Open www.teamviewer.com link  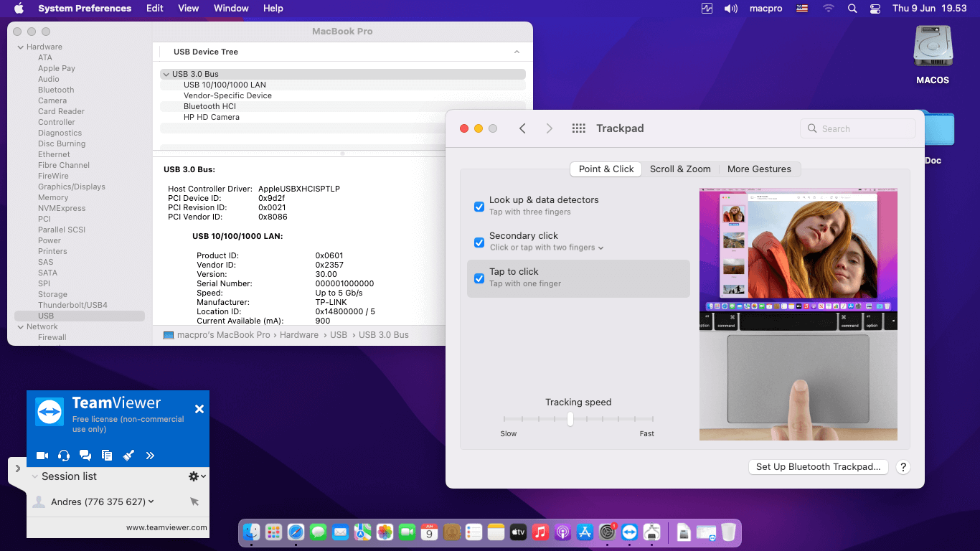tap(166, 527)
